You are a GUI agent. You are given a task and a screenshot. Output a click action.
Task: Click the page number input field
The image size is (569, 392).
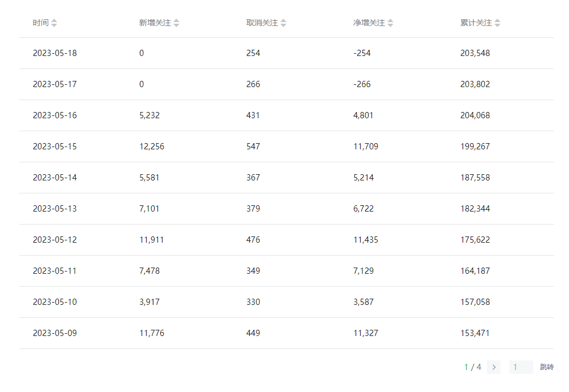pyautogui.click(x=521, y=367)
